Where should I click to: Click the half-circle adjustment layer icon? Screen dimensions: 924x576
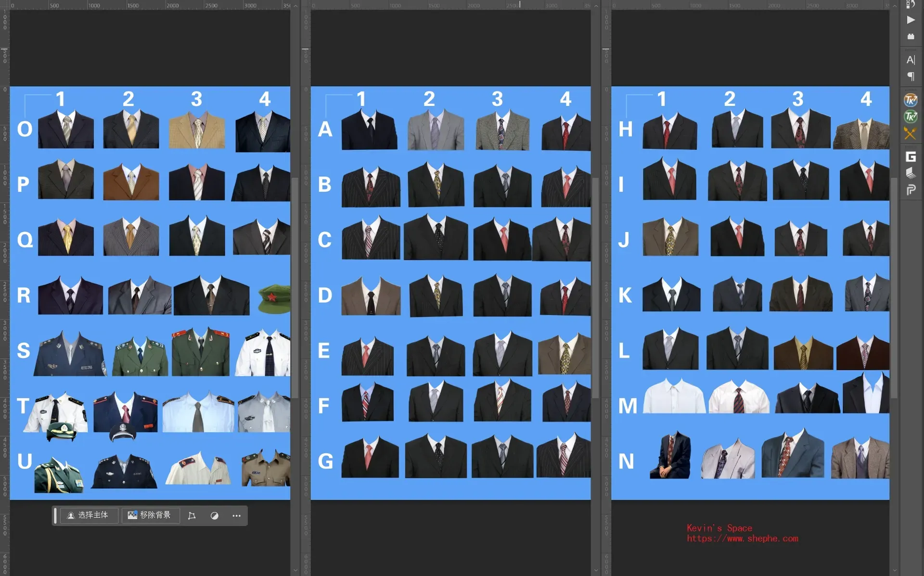[x=215, y=515]
